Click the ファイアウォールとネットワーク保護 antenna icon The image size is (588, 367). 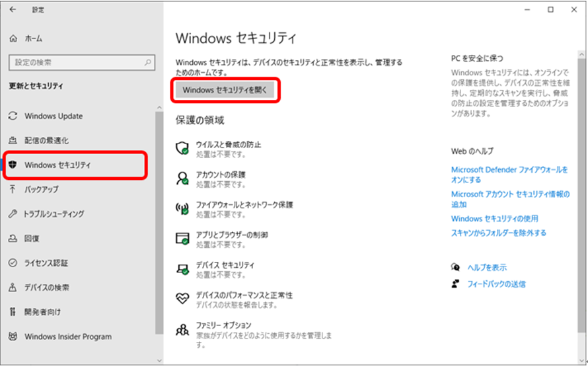point(182,208)
